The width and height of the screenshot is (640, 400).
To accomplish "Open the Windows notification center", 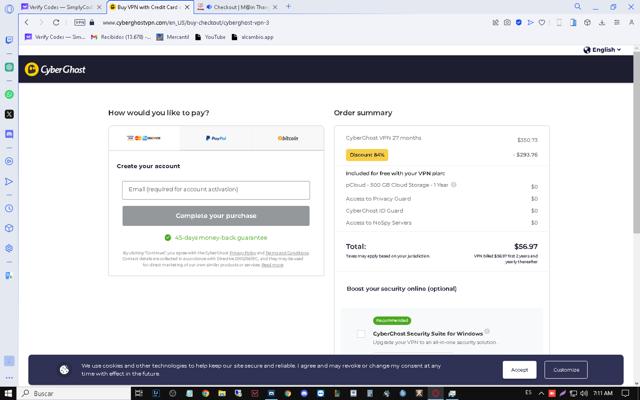I will tap(625, 393).
